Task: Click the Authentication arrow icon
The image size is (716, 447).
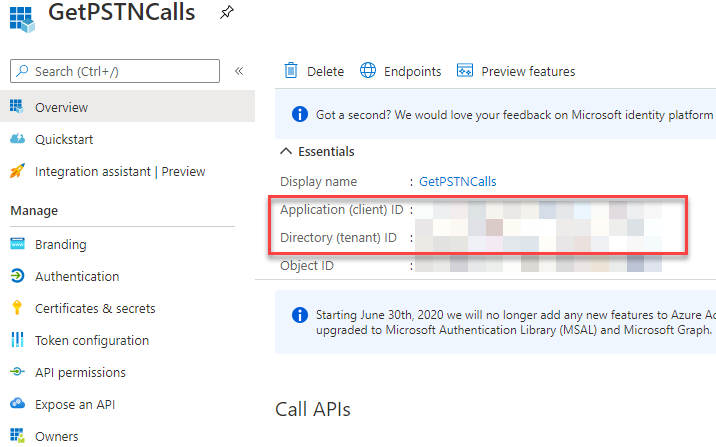Action: point(17,276)
